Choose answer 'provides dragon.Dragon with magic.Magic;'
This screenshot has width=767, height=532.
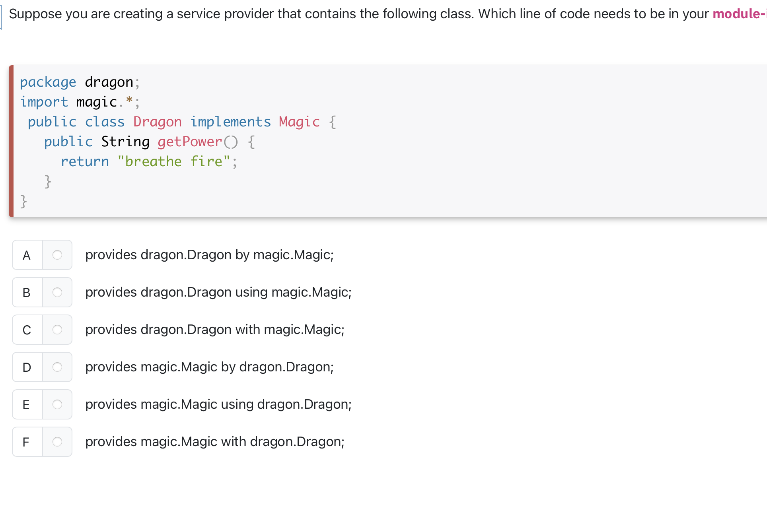(x=215, y=330)
